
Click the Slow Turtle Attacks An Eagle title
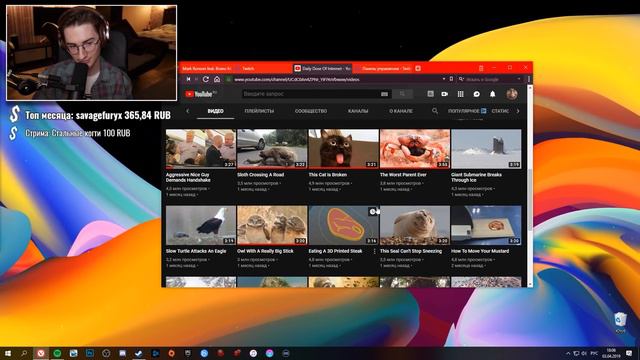196,251
